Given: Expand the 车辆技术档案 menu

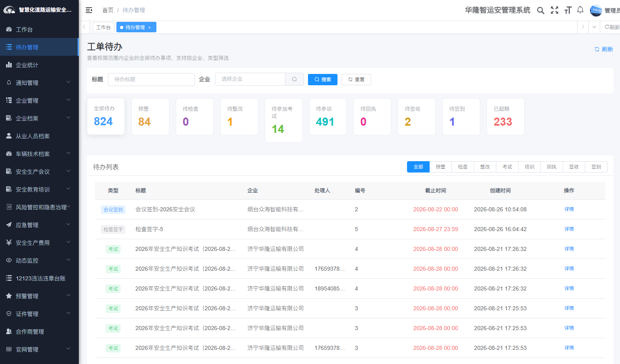Looking at the screenshot, I should tap(39, 154).
